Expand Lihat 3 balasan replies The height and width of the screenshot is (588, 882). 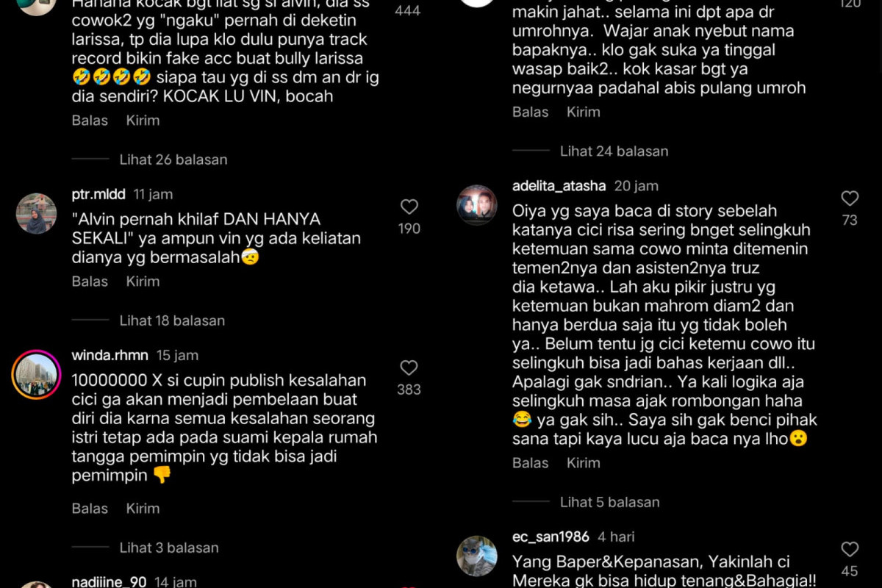[169, 548]
